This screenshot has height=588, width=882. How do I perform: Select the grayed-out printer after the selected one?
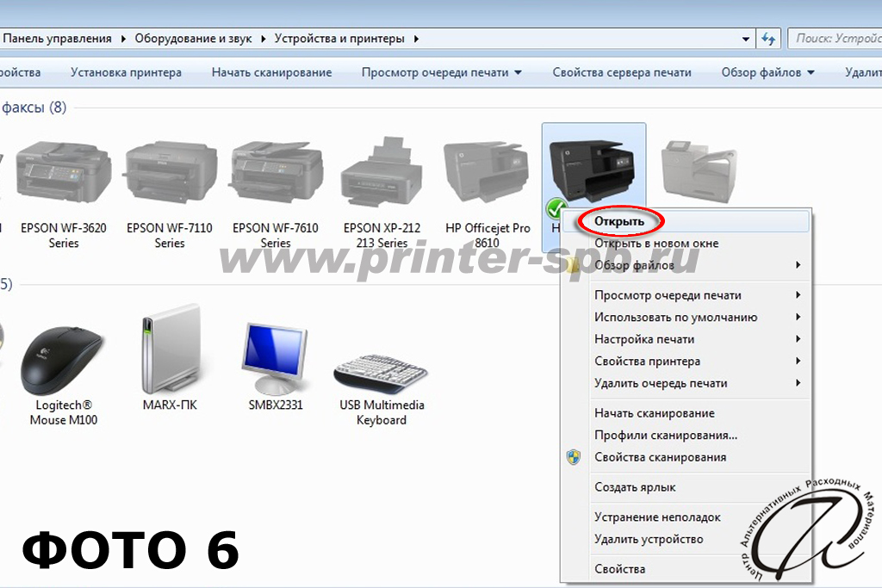point(699,170)
